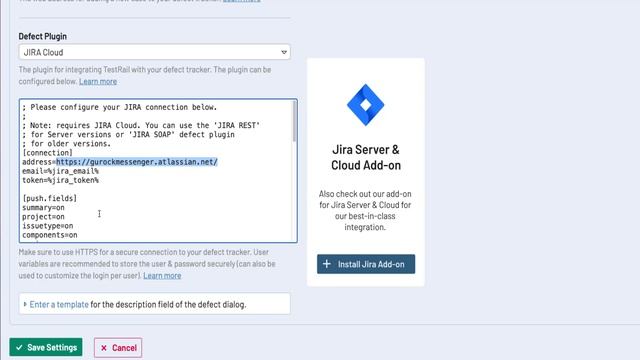
Task: Open the Defect Plugin dropdown showing JIRA Cloud
Action: (x=154, y=52)
